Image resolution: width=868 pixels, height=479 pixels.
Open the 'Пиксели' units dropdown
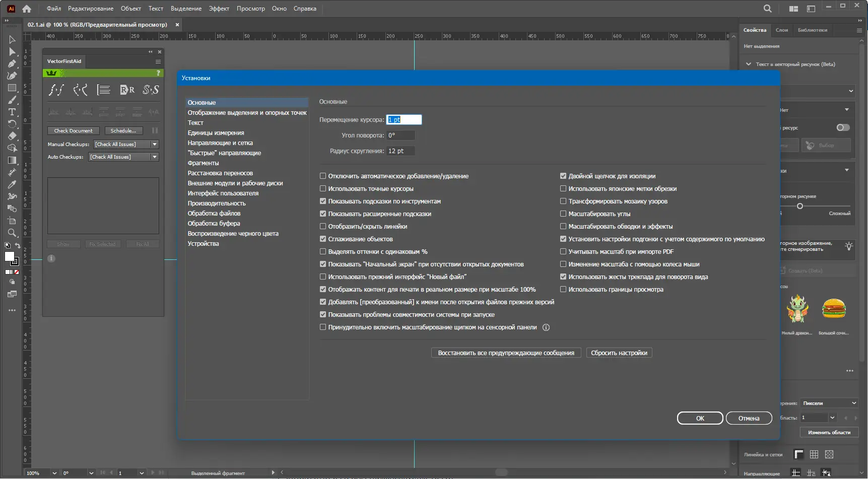pos(829,403)
